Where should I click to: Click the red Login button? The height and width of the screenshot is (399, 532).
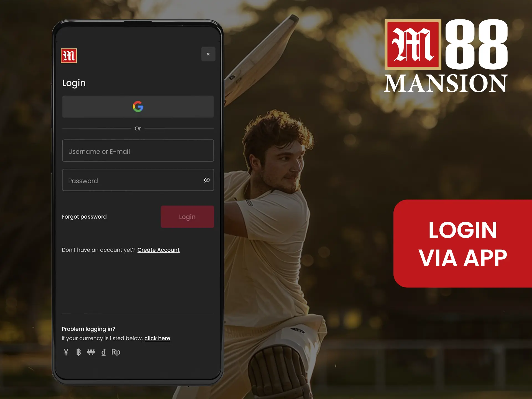tap(187, 216)
